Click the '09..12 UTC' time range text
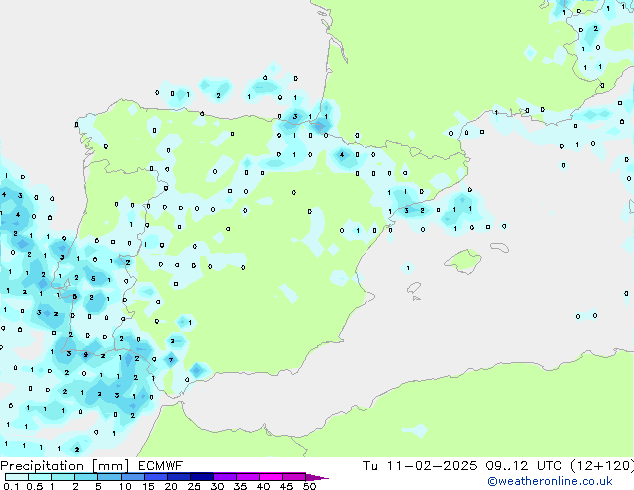This screenshot has width=634, height=490. tap(524, 466)
